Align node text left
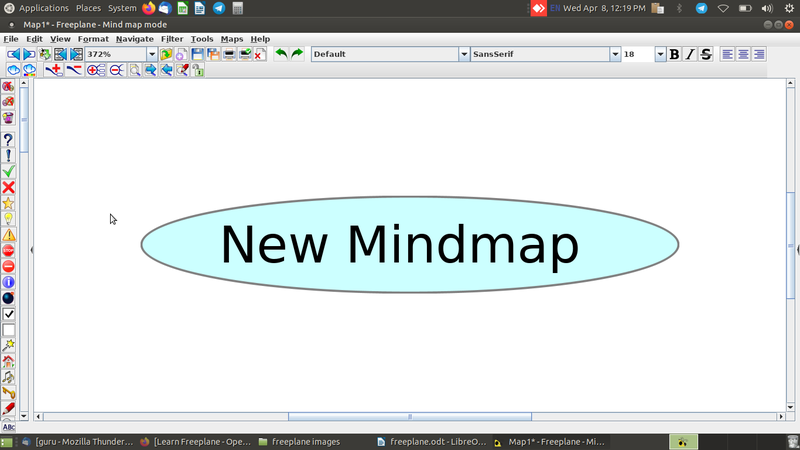Image resolution: width=800 pixels, height=450 pixels. 728,54
